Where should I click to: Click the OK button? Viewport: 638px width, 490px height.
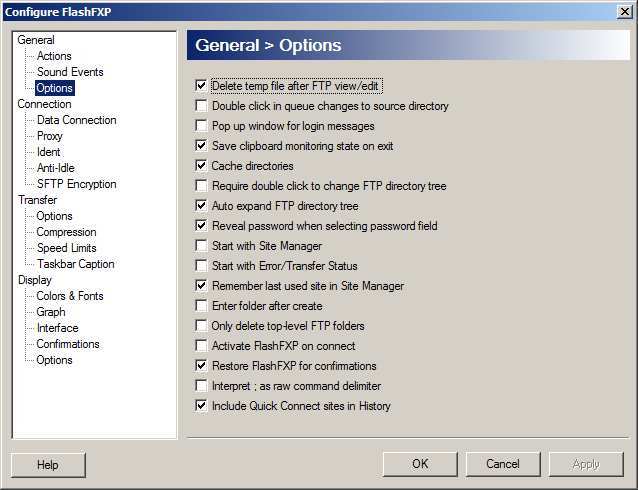420,464
